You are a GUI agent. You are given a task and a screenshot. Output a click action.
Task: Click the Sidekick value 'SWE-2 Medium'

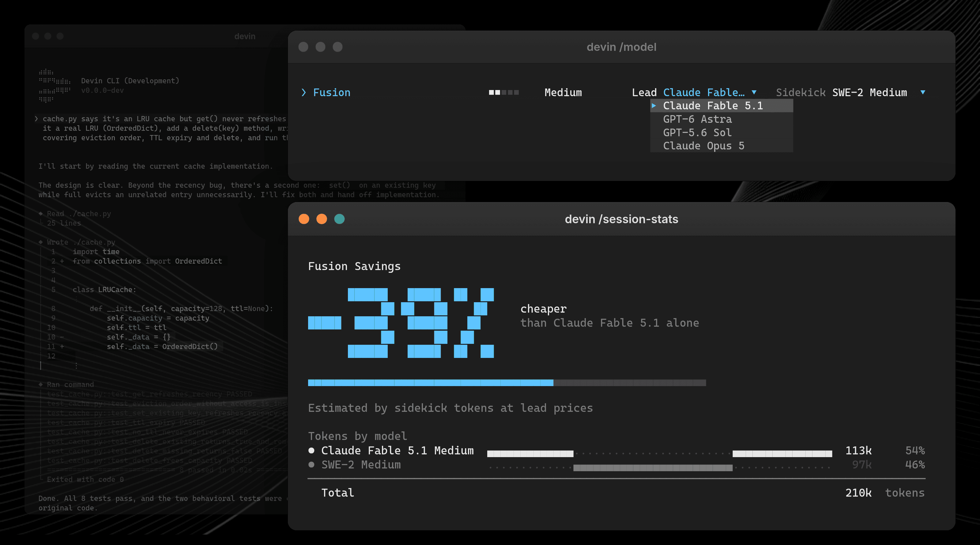pyautogui.click(x=870, y=92)
